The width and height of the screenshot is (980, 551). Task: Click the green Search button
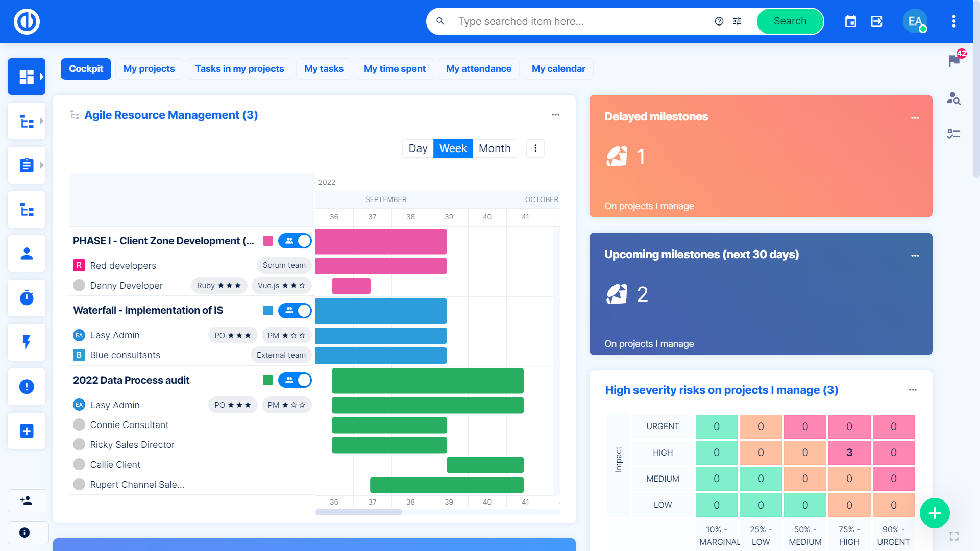point(790,21)
